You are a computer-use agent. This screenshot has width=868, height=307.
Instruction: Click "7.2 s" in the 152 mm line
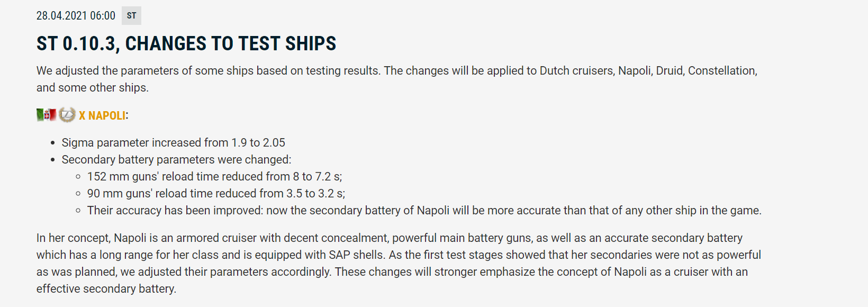tap(329, 176)
